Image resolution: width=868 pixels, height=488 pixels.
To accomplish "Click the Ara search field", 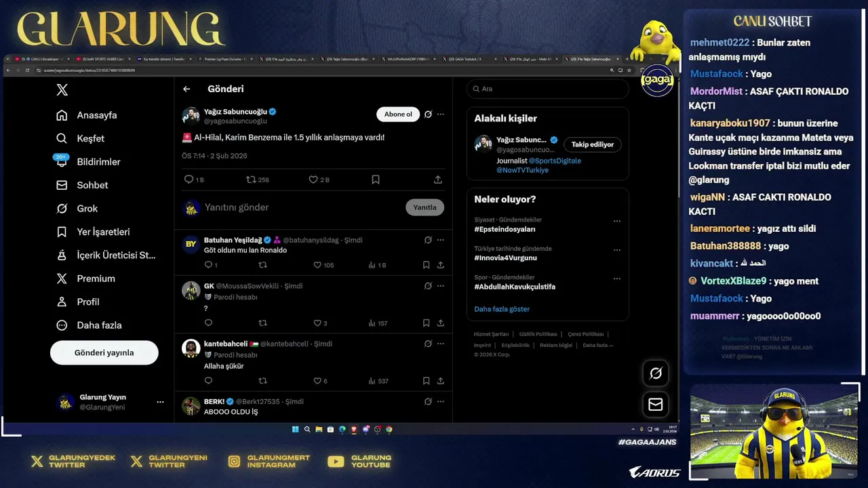I will coord(547,89).
